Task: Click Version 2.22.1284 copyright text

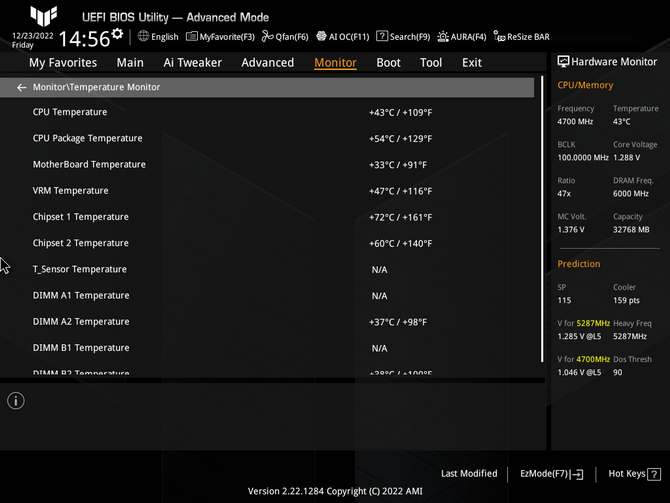Action: (x=335, y=491)
